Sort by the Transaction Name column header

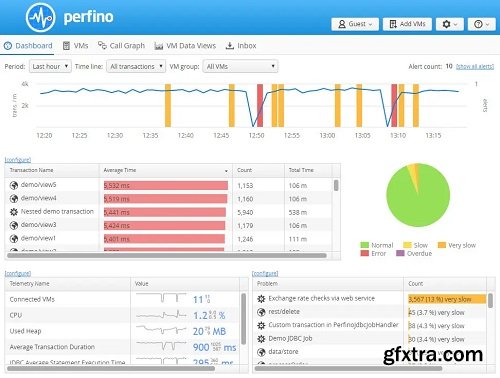tap(52, 170)
